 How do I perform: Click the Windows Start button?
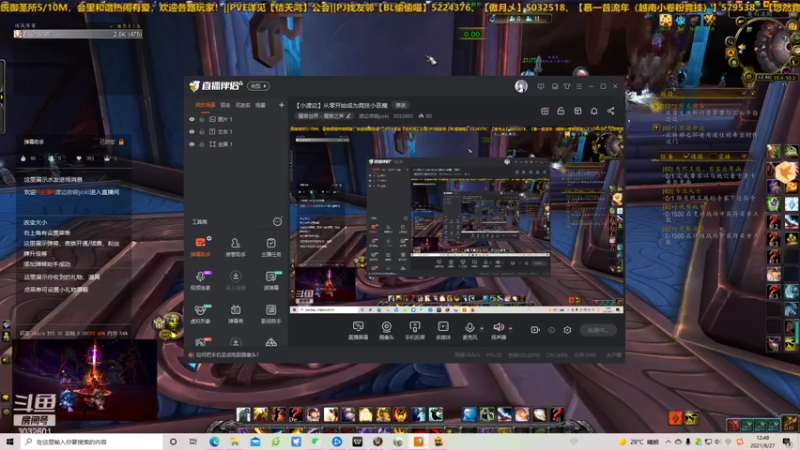(10, 442)
